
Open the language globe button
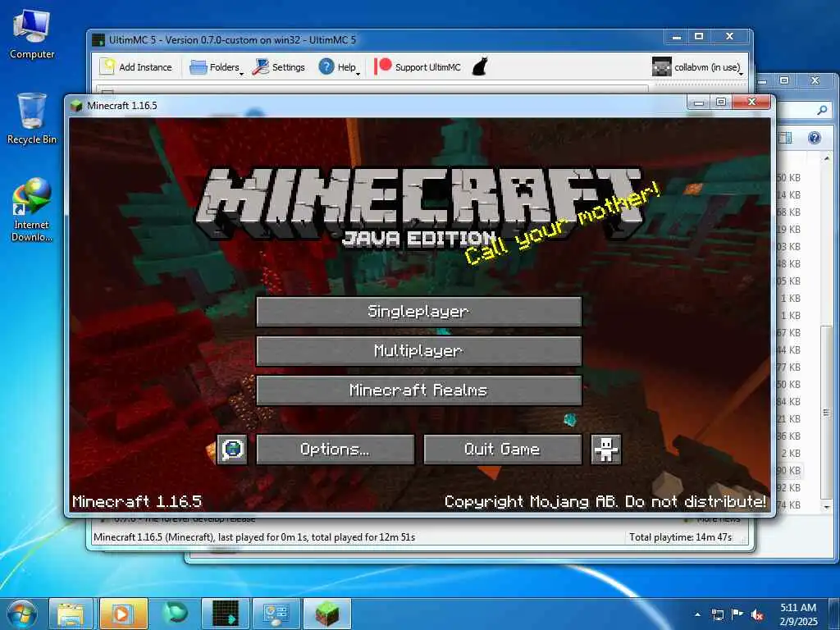(232, 449)
